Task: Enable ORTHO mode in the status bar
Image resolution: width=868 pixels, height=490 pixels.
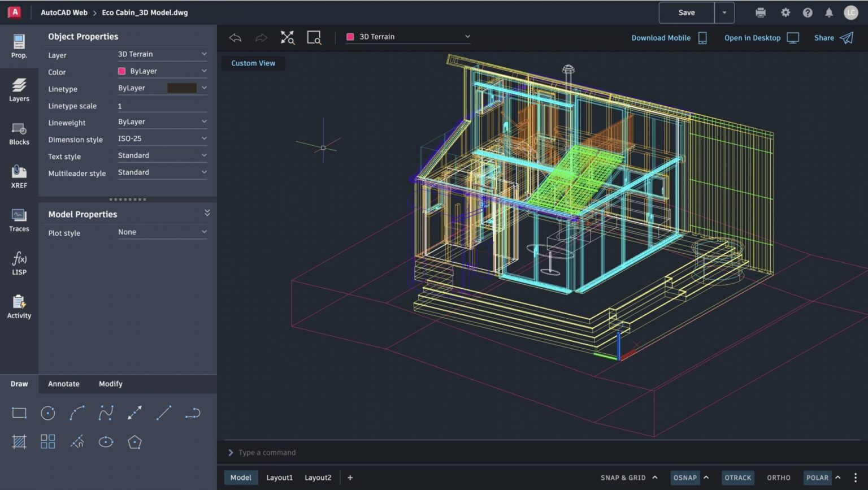Action: [x=778, y=478]
